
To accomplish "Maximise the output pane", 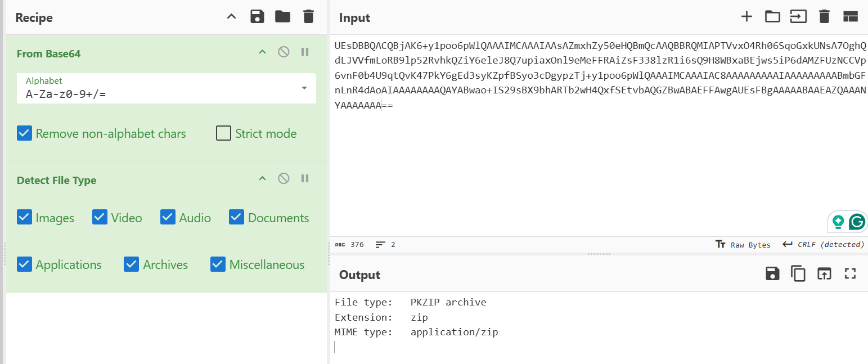I will [849, 274].
